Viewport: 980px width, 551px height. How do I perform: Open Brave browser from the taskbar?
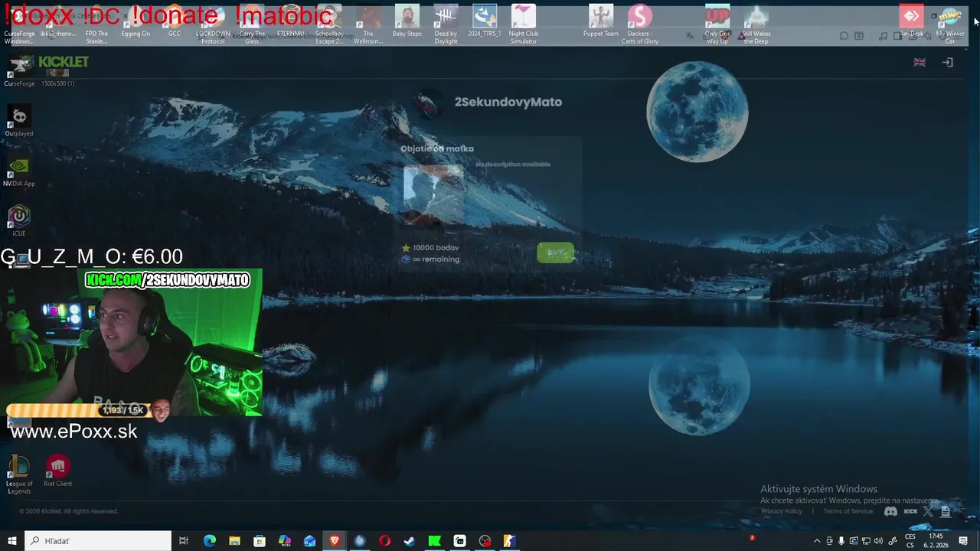click(335, 541)
